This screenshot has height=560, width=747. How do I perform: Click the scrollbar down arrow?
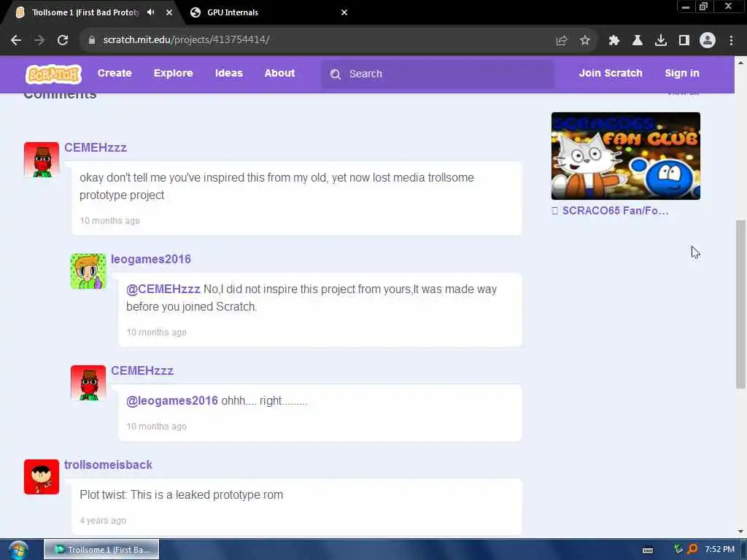(740, 532)
